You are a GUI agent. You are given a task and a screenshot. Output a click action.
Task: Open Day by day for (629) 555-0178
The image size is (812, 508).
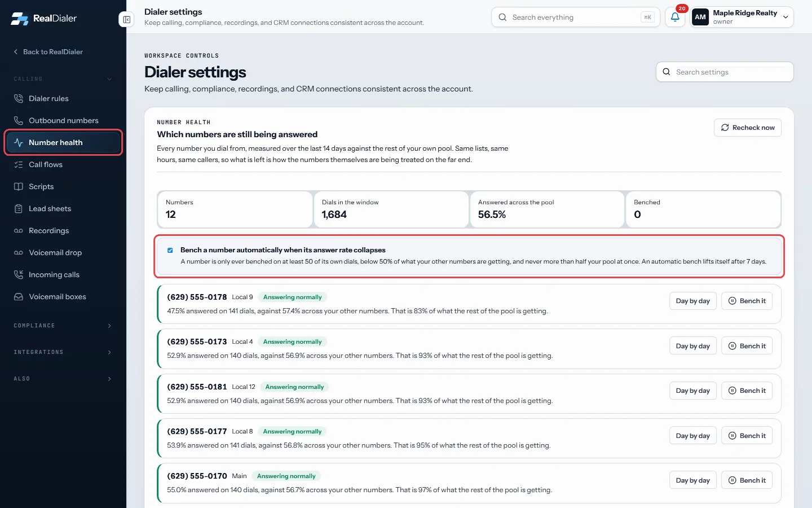coord(693,301)
